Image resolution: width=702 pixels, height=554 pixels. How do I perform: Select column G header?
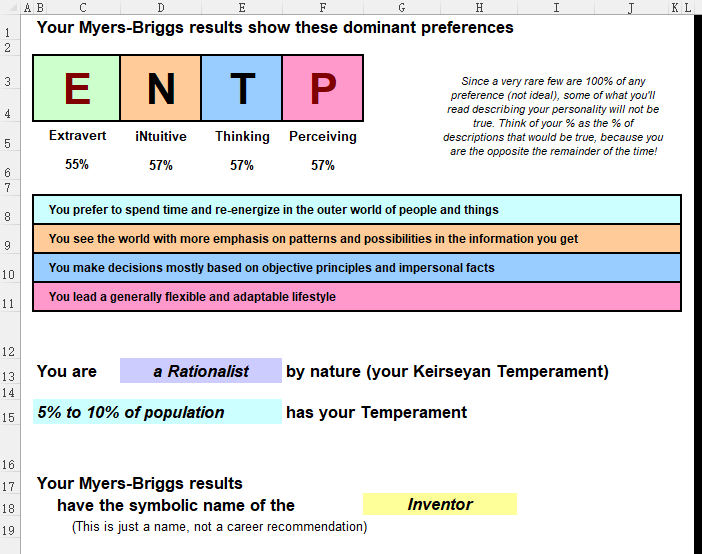pos(402,8)
